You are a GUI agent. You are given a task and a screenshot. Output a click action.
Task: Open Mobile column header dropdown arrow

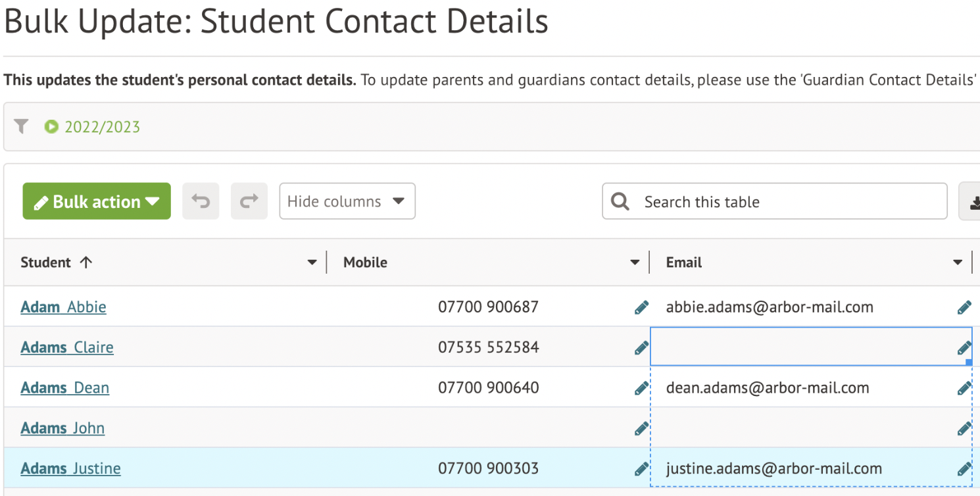(x=635, y=262)
